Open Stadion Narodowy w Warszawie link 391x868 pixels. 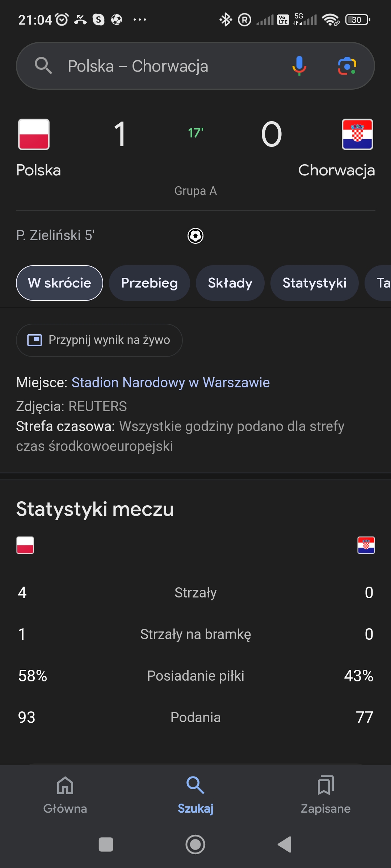[171, 382]
